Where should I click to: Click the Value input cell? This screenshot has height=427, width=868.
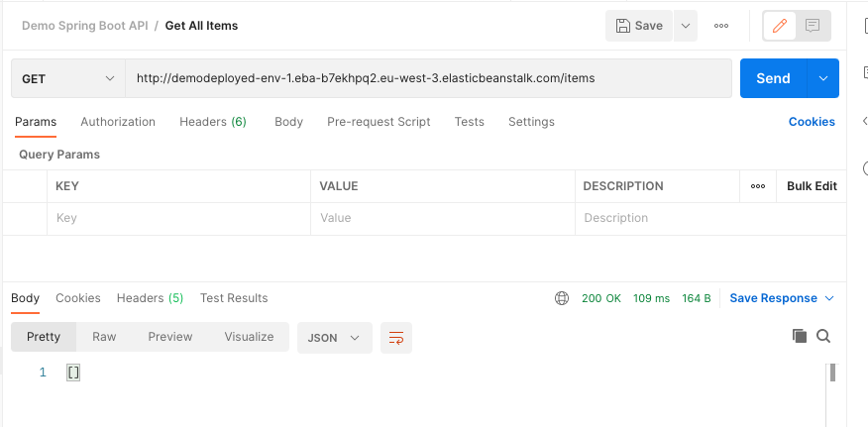click(443, 218)
